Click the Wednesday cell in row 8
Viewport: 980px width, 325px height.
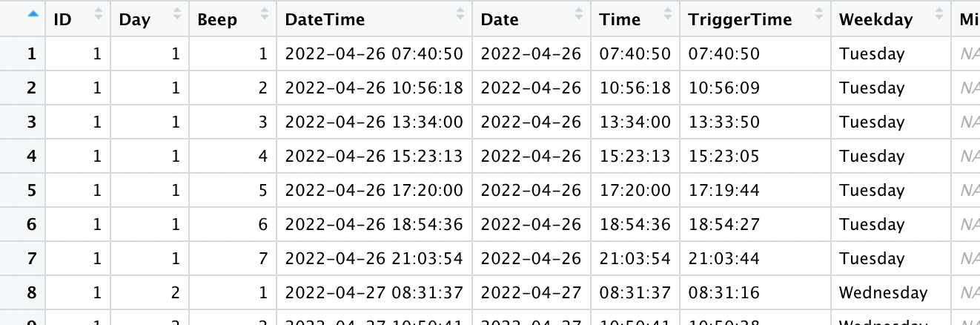coord(883,293)
